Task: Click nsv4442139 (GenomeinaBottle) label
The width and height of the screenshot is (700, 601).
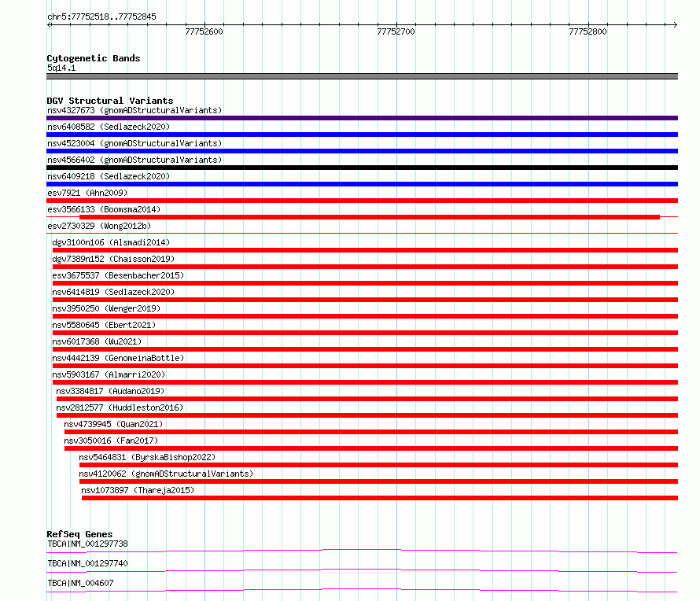Action: (118, 358)
